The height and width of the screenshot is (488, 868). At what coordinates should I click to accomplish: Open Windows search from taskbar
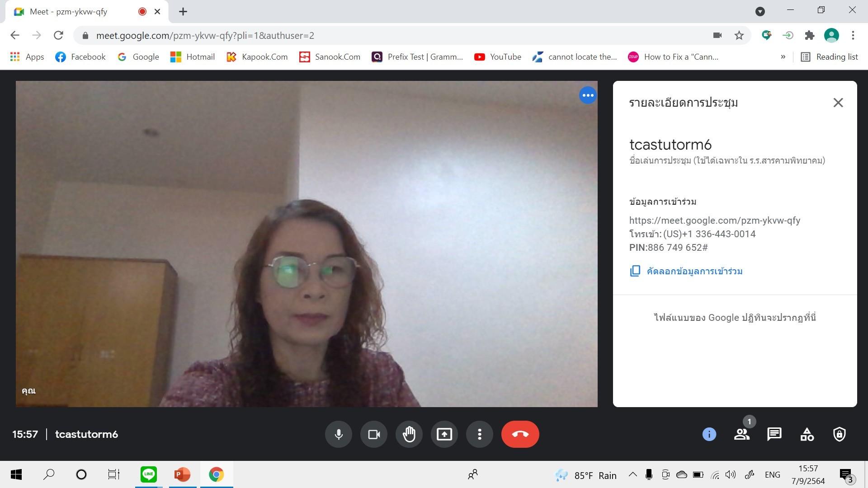click(x=49, y=474)
